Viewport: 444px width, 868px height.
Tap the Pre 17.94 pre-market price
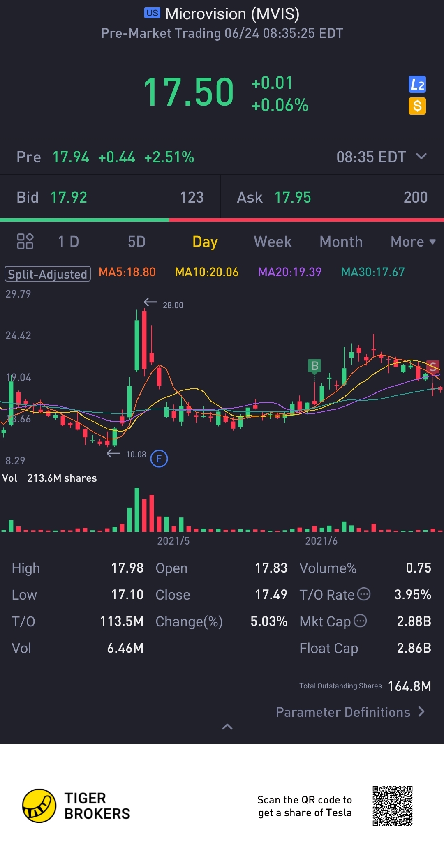tap(71, 157)
